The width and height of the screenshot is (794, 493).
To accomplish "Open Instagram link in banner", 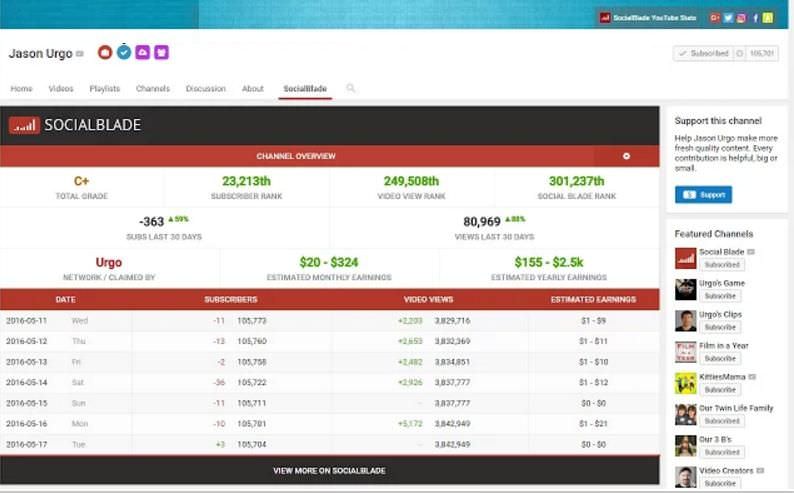I will 741,18.
